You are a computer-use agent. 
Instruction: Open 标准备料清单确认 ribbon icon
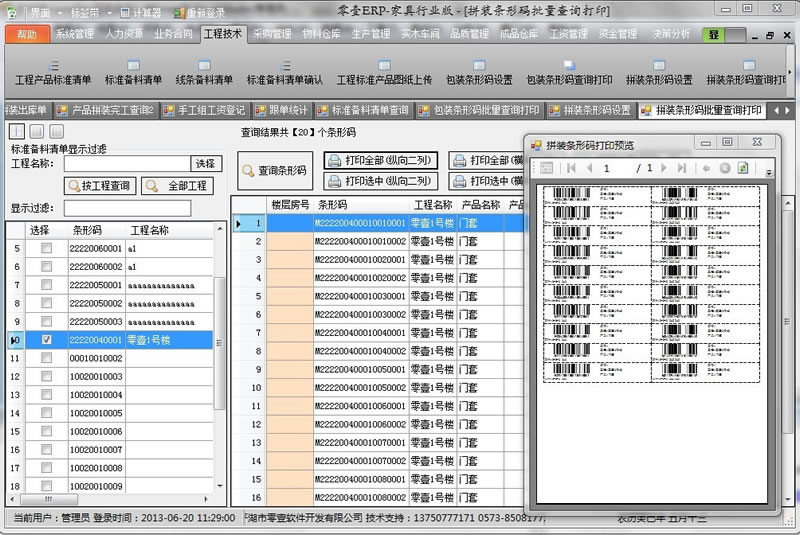pos(285,66)
